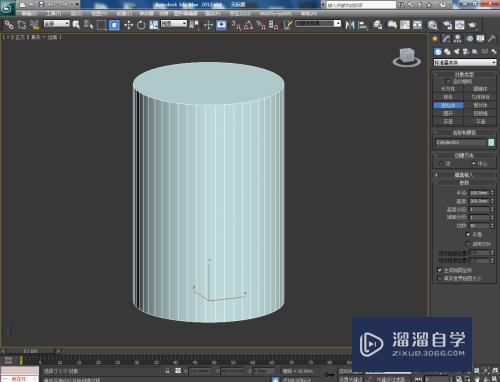This screenshot has height=382, width=500.
Task: Click Select and Manipulate icon
Action: point(208,25)
